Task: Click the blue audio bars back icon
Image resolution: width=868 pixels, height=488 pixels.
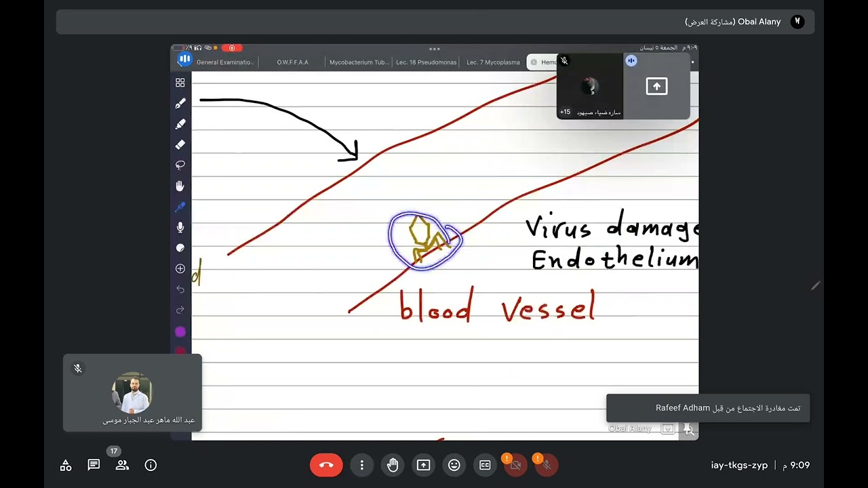Action: 184,59
